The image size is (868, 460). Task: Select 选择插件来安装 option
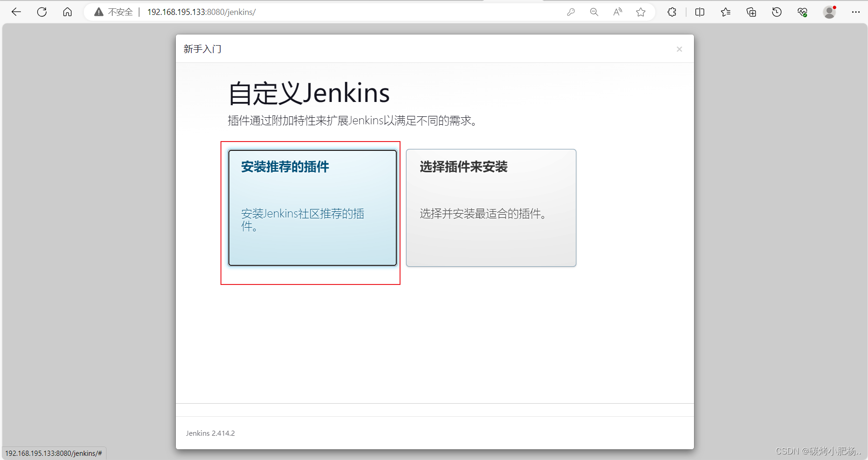coord(491,208)
